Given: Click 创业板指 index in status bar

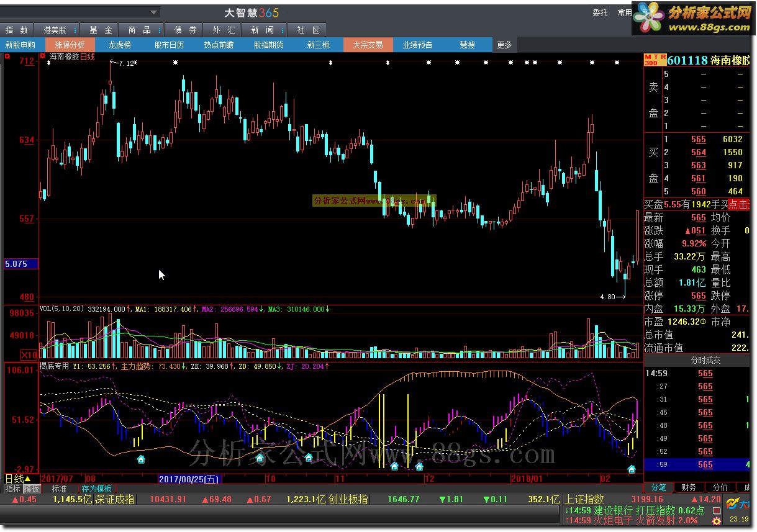Looking at the screenshot, I should tap(348, 499).
